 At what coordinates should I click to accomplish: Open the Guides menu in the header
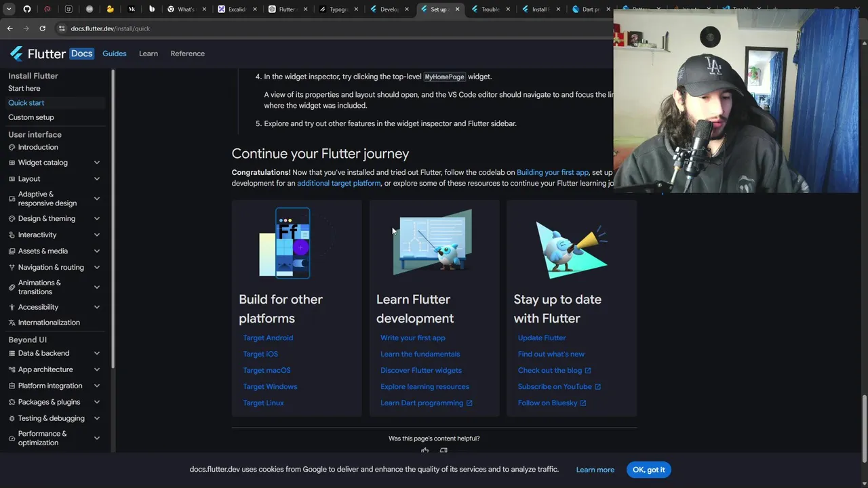[x=115, y=54]
